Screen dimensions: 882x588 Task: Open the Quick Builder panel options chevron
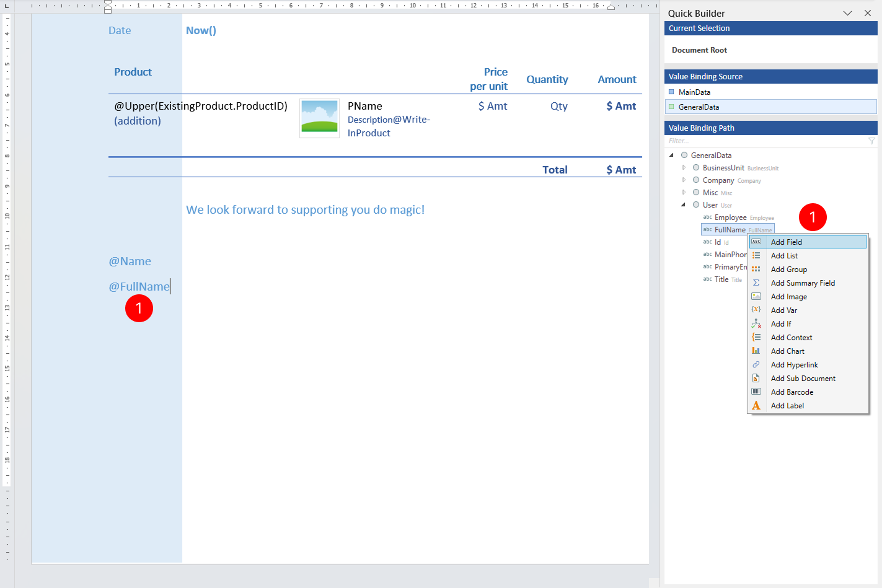tap(847, 13)
